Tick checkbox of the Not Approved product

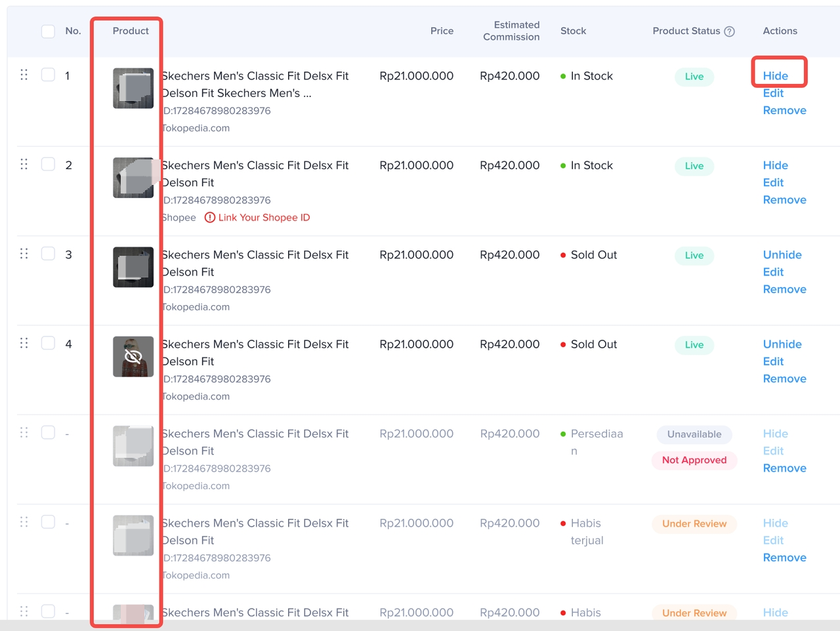(48, 432)
